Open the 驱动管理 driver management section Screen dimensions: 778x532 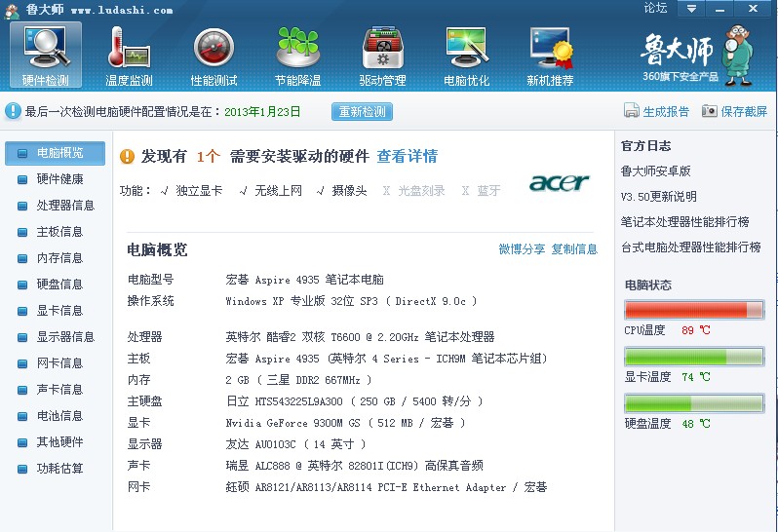point(382,55)
